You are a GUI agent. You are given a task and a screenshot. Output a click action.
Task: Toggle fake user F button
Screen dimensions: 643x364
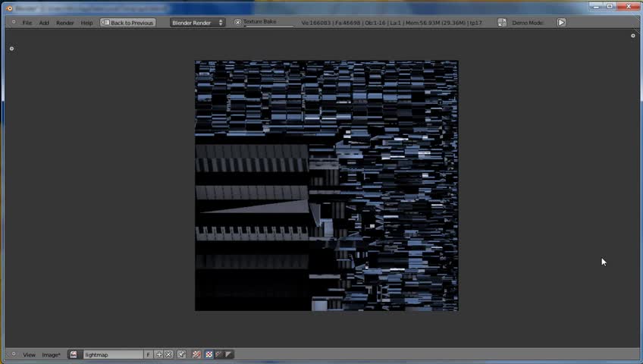click(x=148, y=355)
